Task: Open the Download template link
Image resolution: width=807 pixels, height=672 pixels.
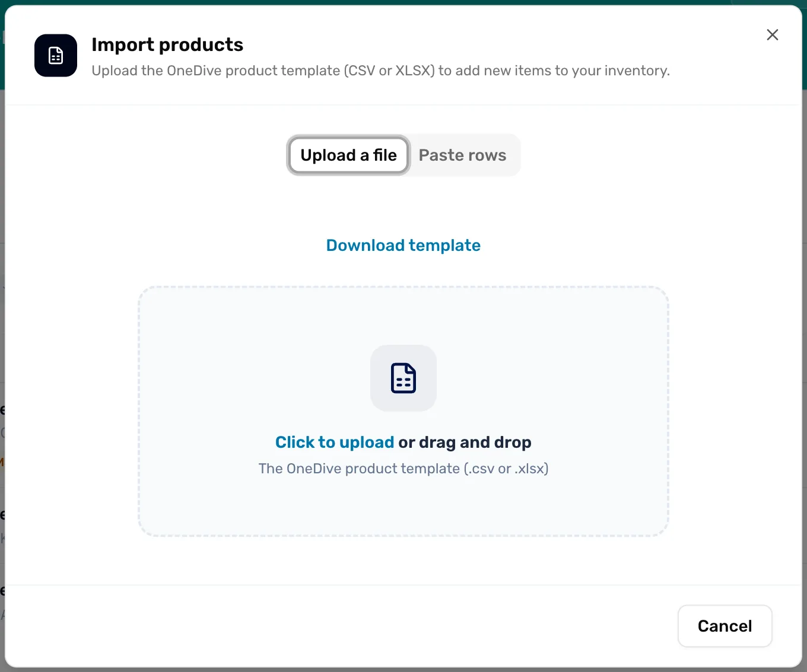Action: click(x=403, y=246)
